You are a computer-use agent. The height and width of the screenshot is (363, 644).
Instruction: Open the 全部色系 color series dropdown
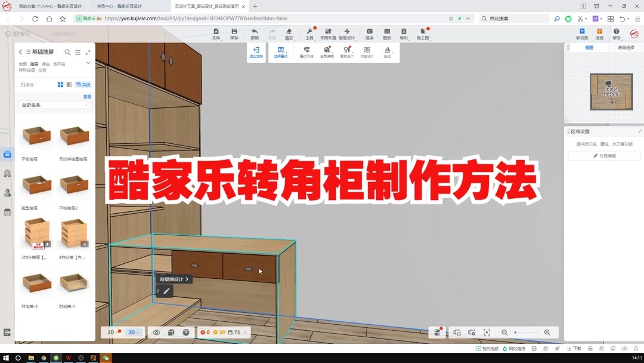click(54, 104)
